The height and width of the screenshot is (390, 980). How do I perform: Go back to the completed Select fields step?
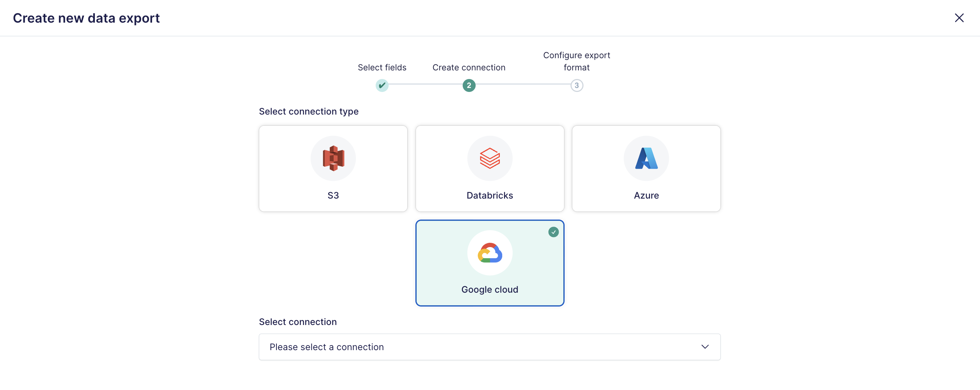pyautogui.click(x=382, y=85)
